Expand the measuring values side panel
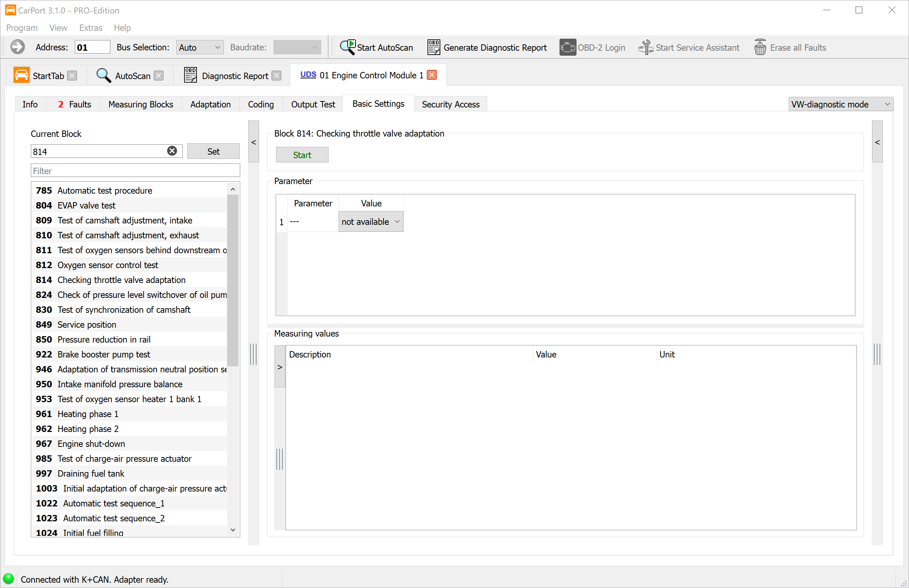The width and height of the screenshot is (909, 588). click(280, 367)
